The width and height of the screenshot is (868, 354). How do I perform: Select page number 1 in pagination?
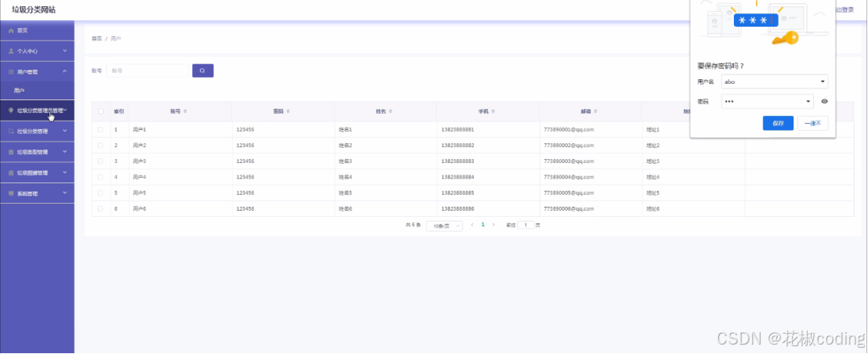coord(483,225)
